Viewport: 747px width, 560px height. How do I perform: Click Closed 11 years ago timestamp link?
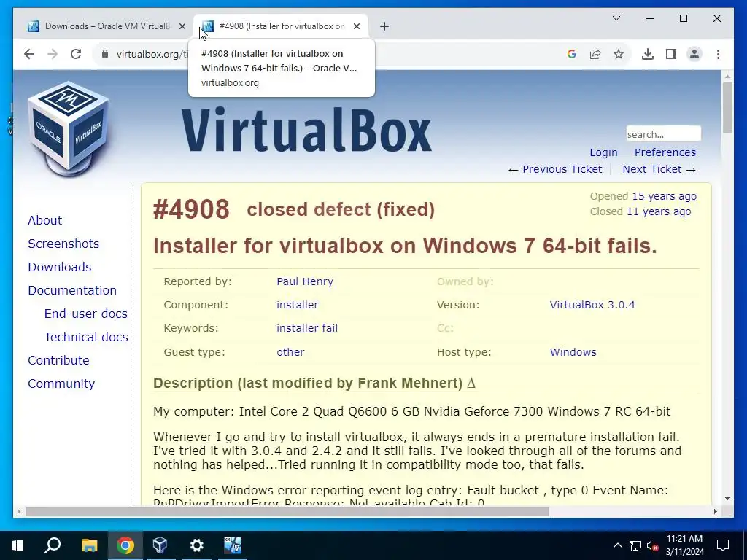(659, 211)
